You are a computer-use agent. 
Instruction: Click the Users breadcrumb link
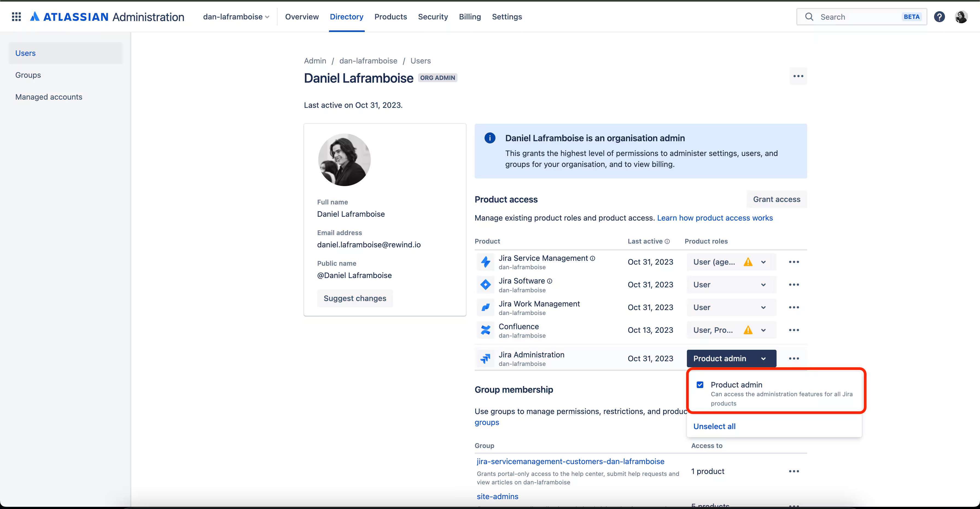pos(420,61)
